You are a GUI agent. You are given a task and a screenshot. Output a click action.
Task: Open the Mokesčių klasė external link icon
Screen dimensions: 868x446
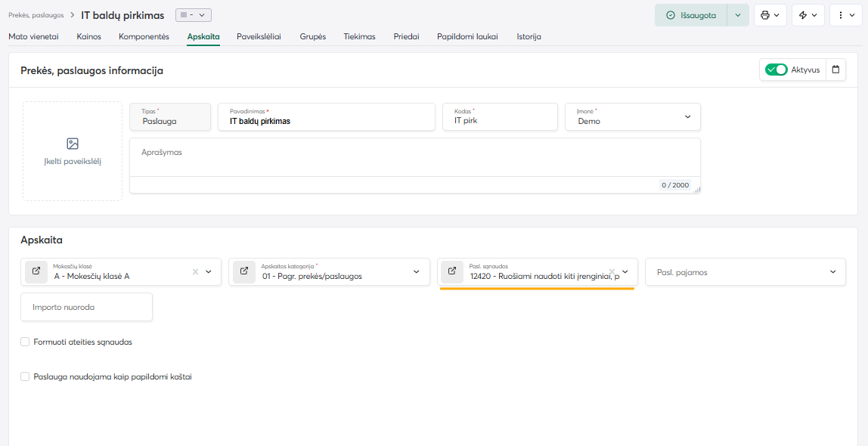tap(36, 272)
